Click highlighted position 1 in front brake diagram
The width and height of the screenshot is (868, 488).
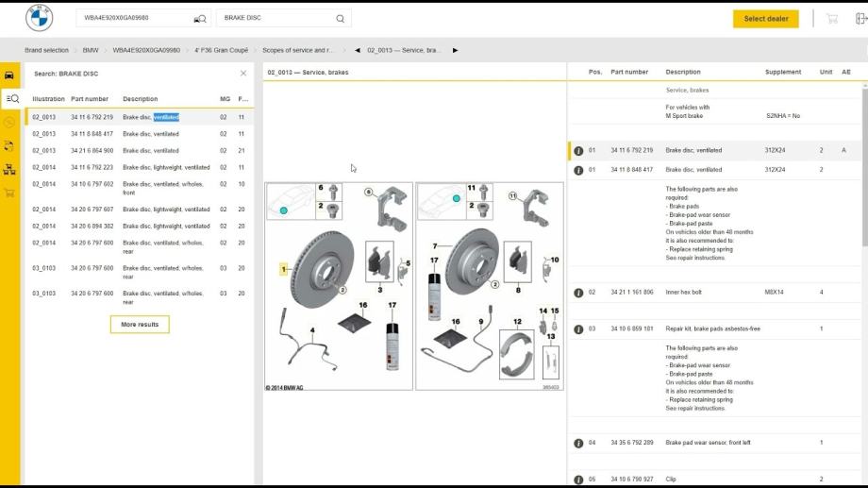click(x=283, y=270)
